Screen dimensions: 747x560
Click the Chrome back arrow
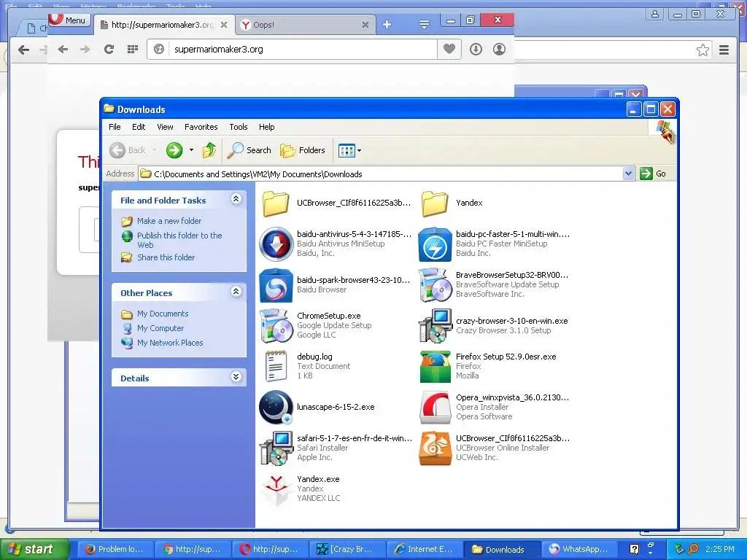tap(23, 50)
